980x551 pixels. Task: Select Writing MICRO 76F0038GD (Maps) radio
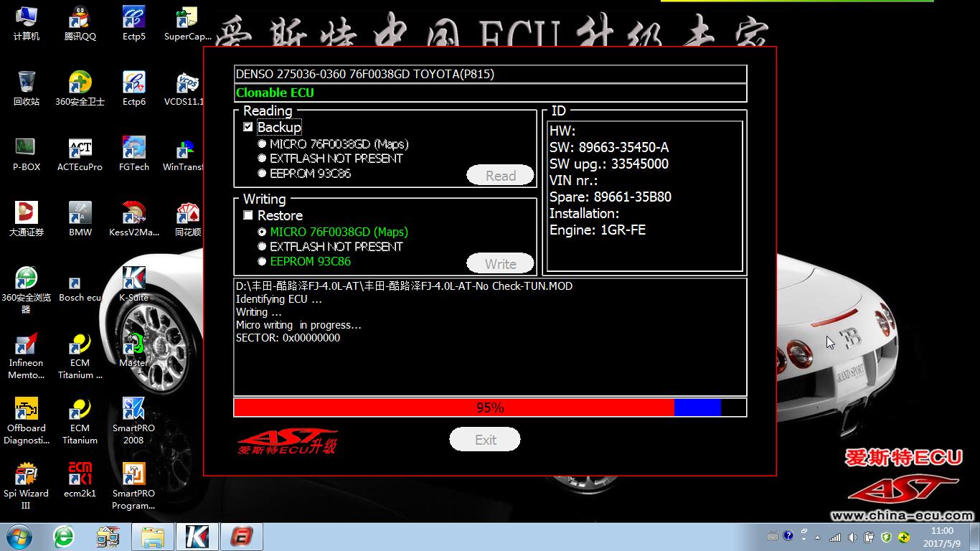pos(262,232)
